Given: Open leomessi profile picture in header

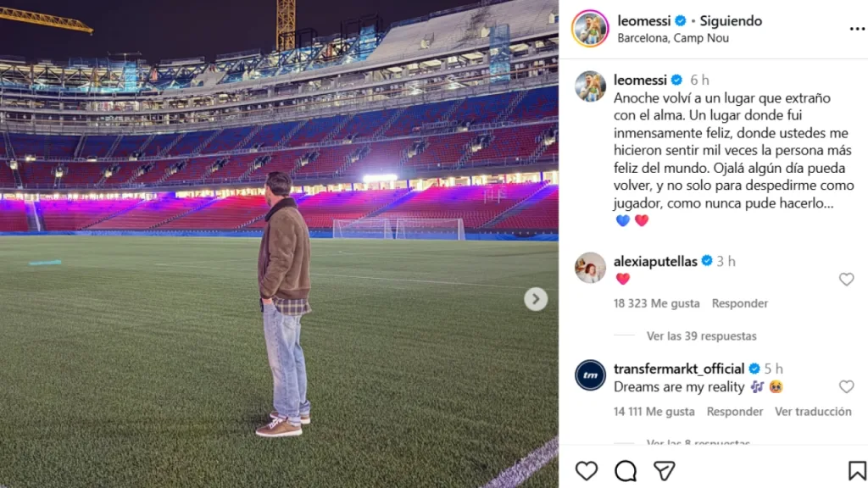Looking at the screenshot, I should pos(590,29).
